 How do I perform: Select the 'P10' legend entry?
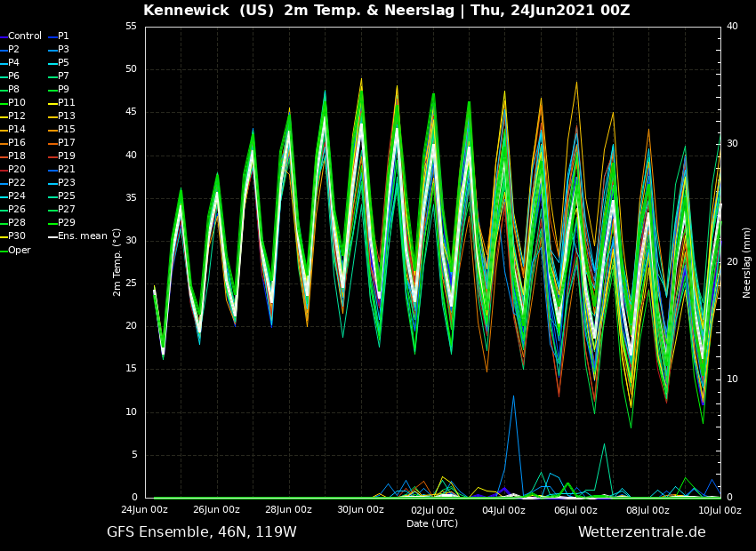click(x=13, y=102)
